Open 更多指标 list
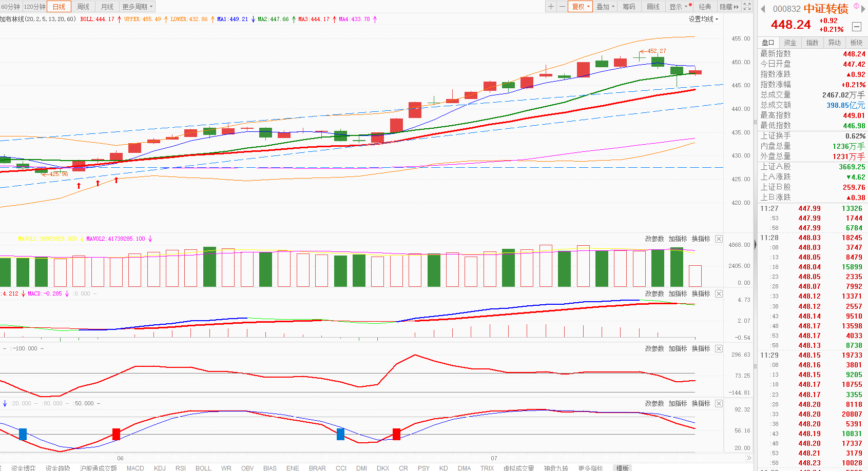 click(x=590, y=468)
